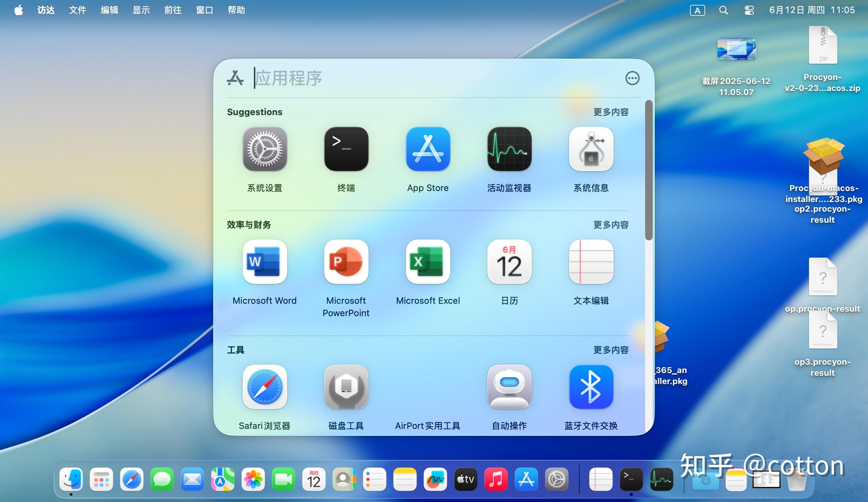
Task: Expand 更多内容 for Suggestions
Action: 611,112
